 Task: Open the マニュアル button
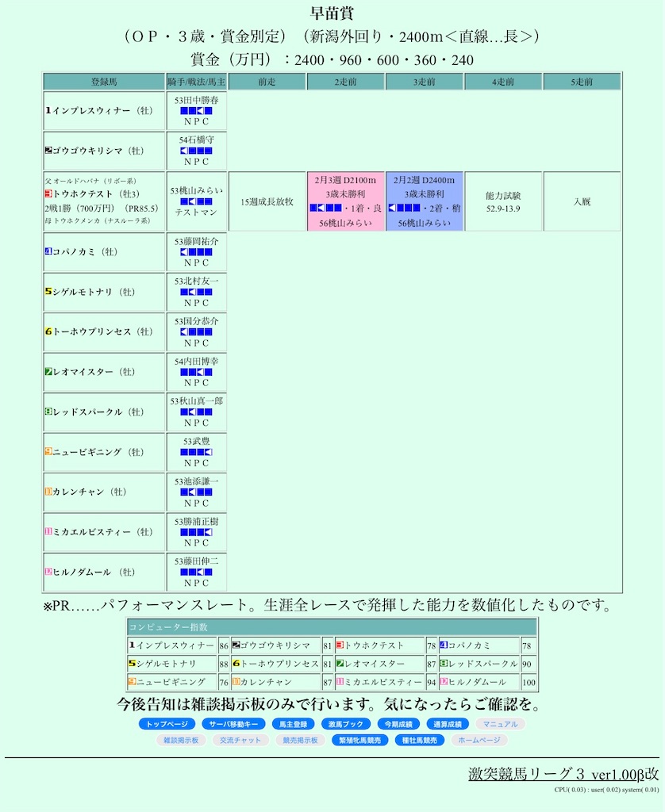(x=500, y=724)
